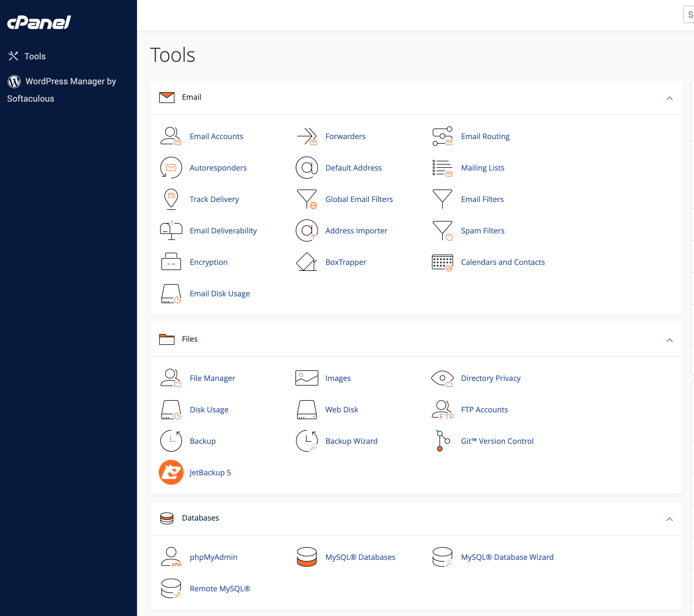Screen dimensions: 694x616
Task: Open the Mailing Lists icon
Action: pos(442,168)
